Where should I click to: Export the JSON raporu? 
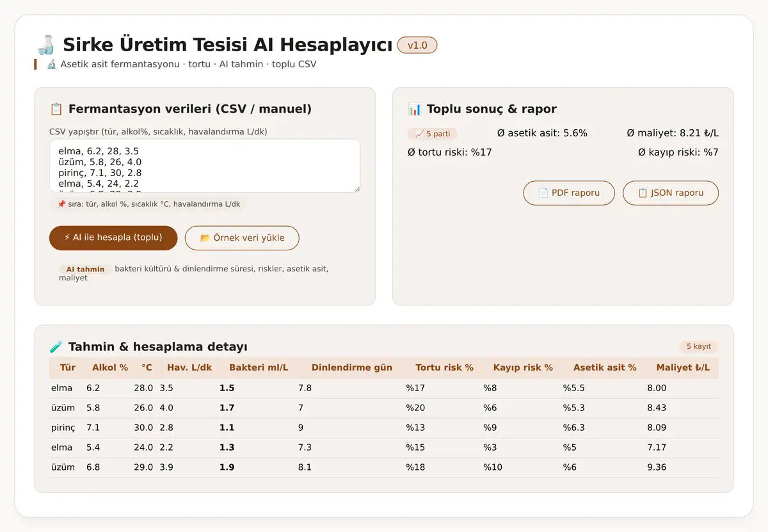[x=671, y=193]
